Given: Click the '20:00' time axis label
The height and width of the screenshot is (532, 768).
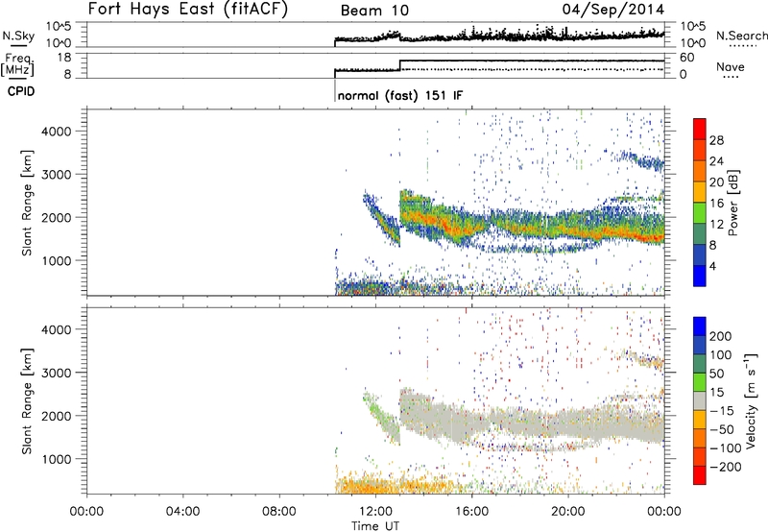Looking at the screenshot, I should click(568, 512).
